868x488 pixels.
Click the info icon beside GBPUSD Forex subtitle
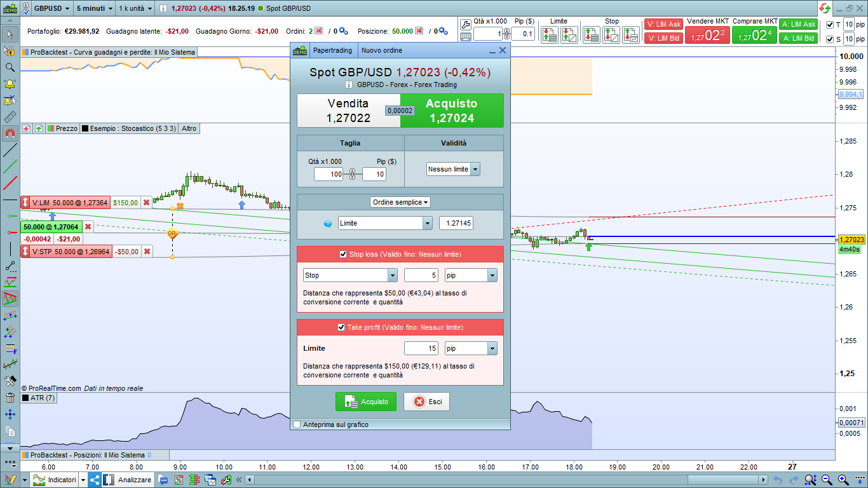click(349, 85)
